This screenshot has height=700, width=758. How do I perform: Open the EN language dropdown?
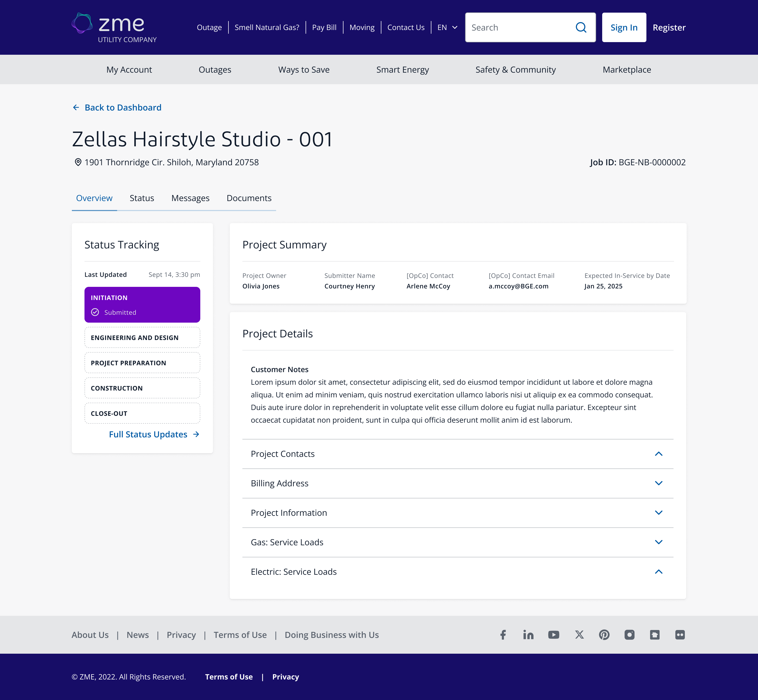[x=447, y=27]
